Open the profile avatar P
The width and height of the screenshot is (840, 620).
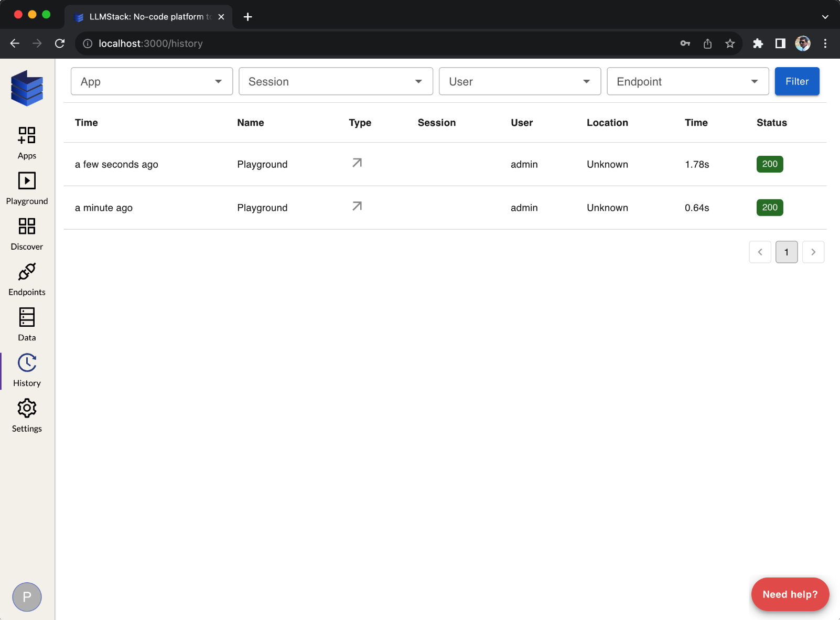[x=27, y=597]
